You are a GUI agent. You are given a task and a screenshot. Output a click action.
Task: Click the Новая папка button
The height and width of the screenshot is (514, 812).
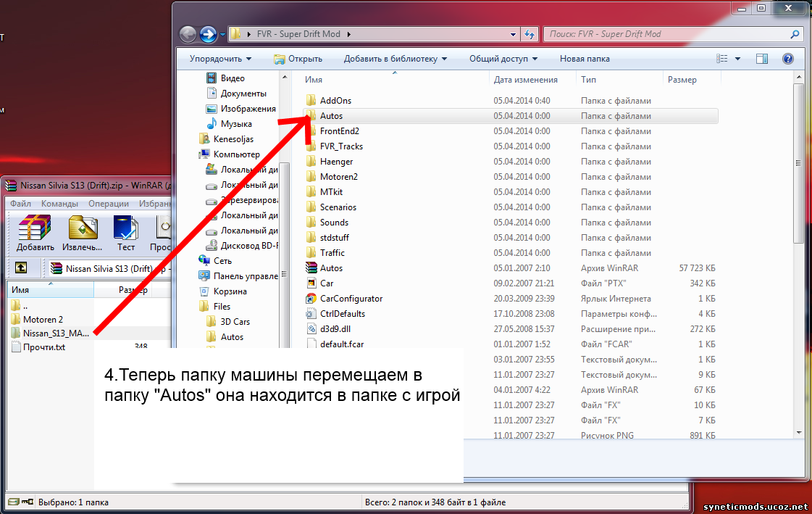[584, 59]
